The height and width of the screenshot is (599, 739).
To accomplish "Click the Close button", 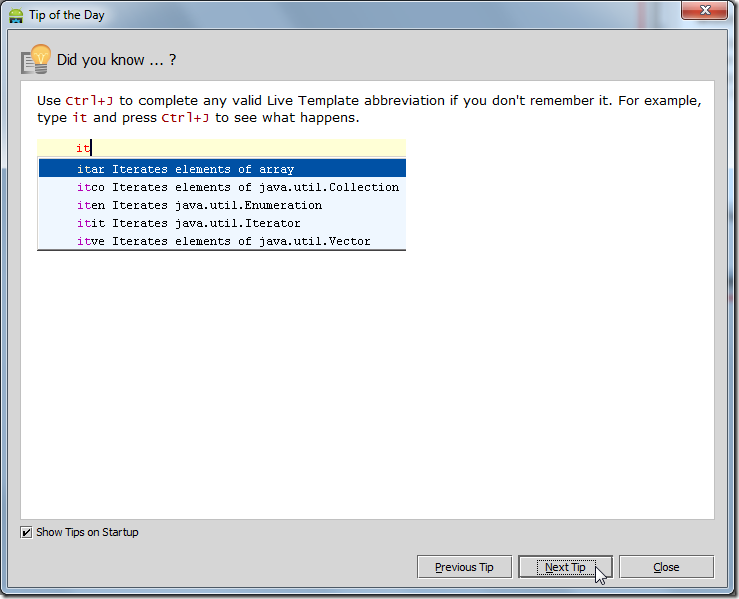I will 666,567.
